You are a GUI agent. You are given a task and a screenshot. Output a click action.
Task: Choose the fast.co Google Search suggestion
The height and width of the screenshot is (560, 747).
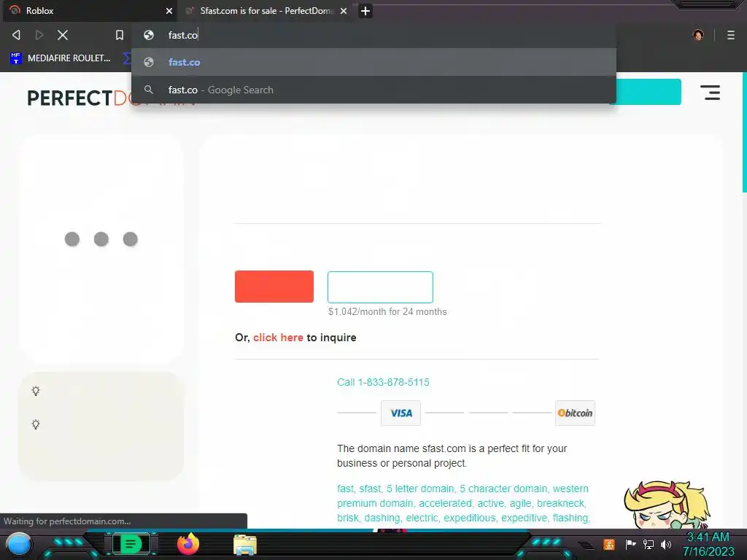pos(373,90)
